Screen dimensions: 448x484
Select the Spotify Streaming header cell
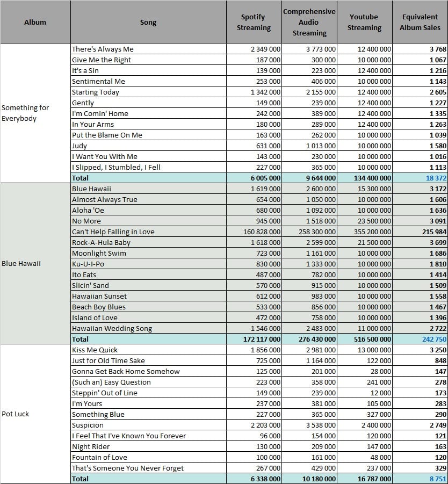254,22
